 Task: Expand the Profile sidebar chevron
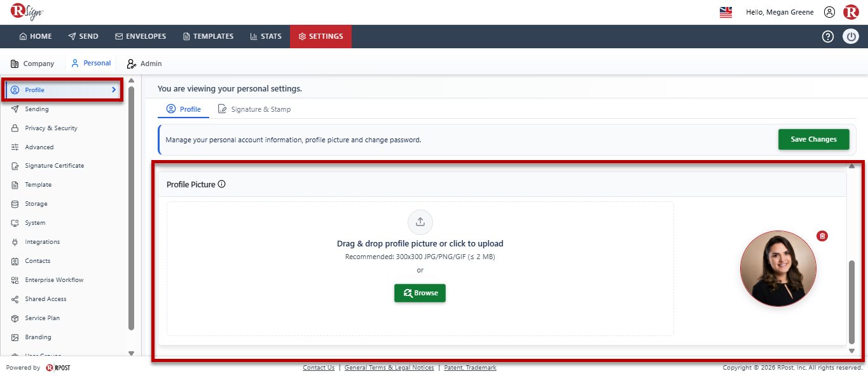pyautogui.click(x=114, y=90)
